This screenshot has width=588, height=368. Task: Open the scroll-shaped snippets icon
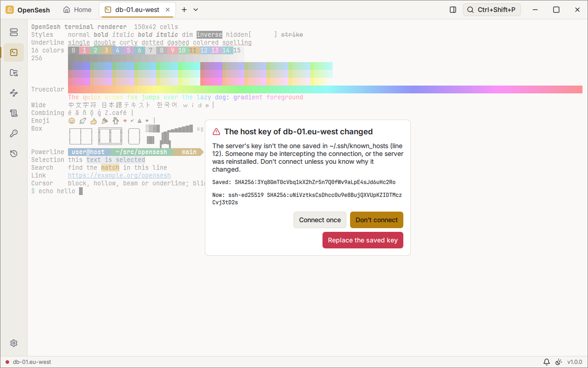14,113
